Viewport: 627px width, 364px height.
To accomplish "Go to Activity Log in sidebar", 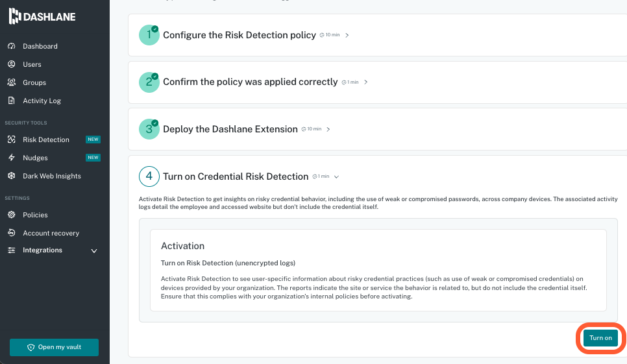I will click(x=42, y=101).
